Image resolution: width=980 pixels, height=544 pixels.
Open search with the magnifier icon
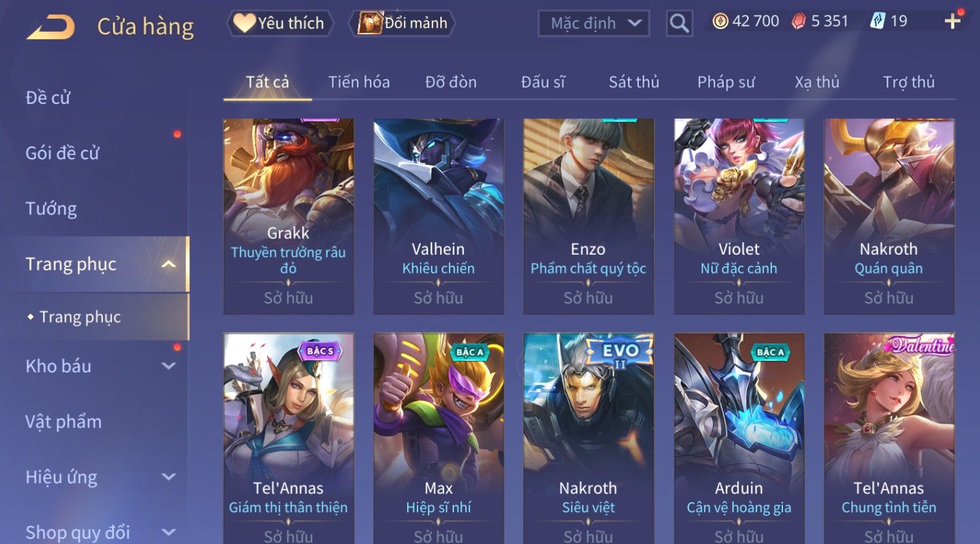coord(679,23)
